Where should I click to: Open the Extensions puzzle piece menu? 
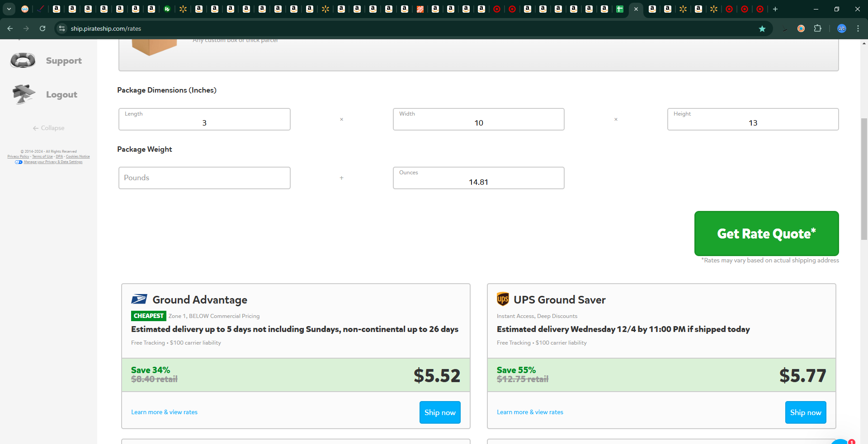817,28
